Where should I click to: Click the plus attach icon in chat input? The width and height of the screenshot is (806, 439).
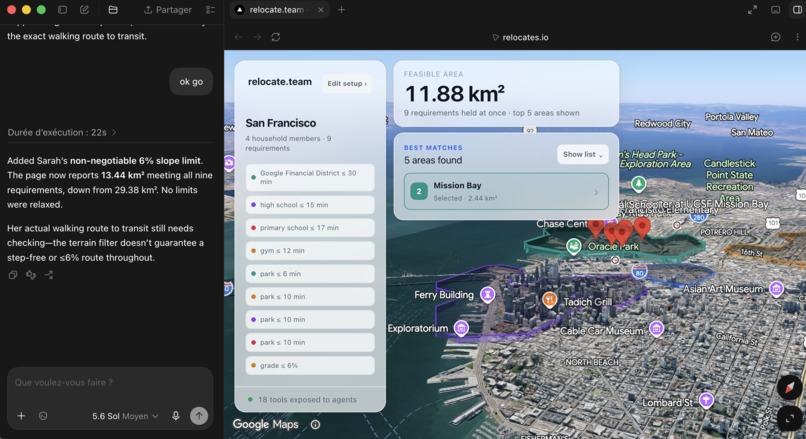tap(21, 416)
